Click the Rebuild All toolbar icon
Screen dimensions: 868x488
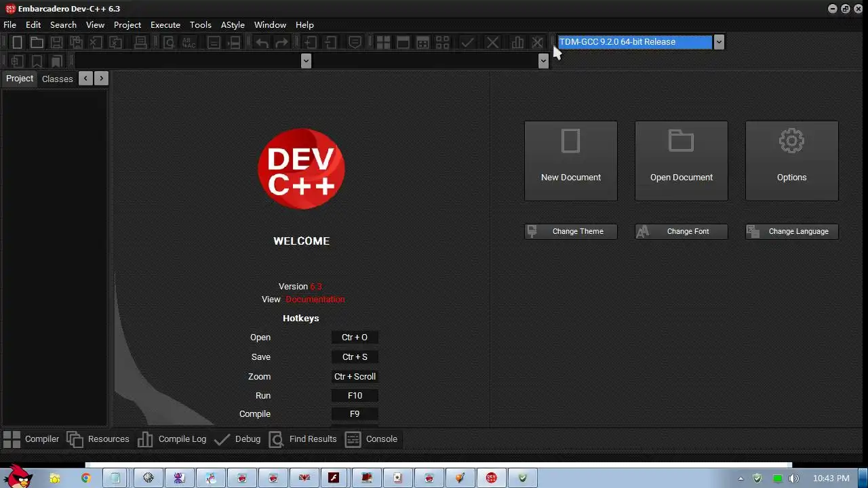click(442, 42)
